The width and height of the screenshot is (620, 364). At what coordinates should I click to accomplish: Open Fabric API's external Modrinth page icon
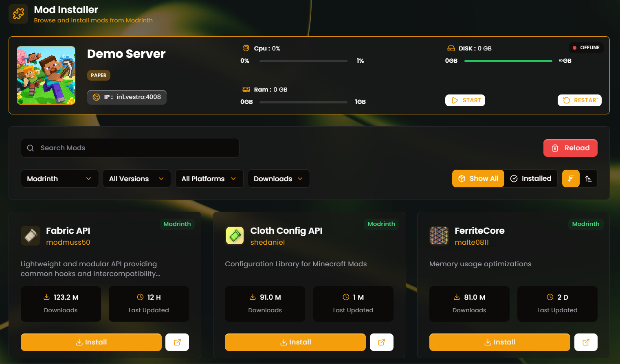(x=177, y=342)
